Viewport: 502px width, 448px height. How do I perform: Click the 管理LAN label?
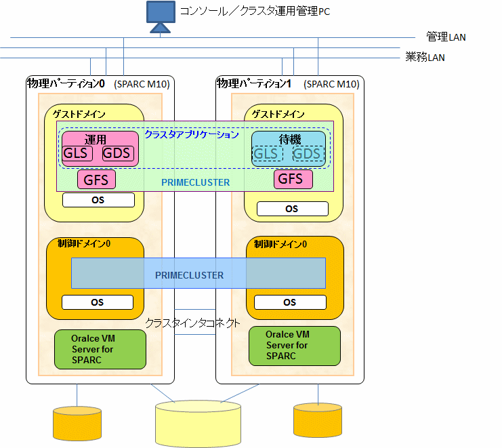click(446, 37)
